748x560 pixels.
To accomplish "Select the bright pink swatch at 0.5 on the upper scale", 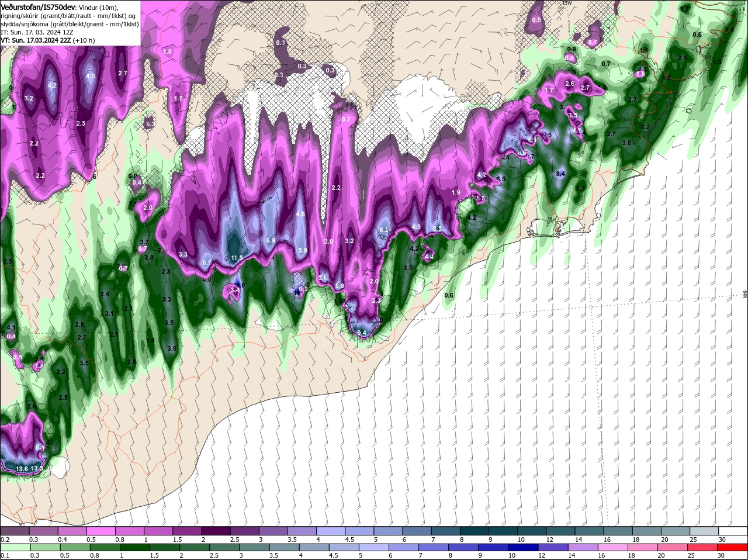I will click(101, 531).
